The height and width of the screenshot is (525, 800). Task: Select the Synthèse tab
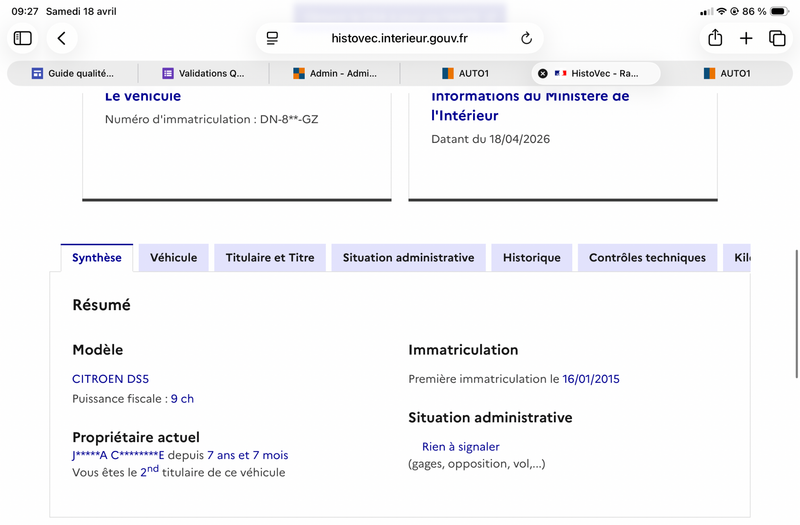point(97,258)
